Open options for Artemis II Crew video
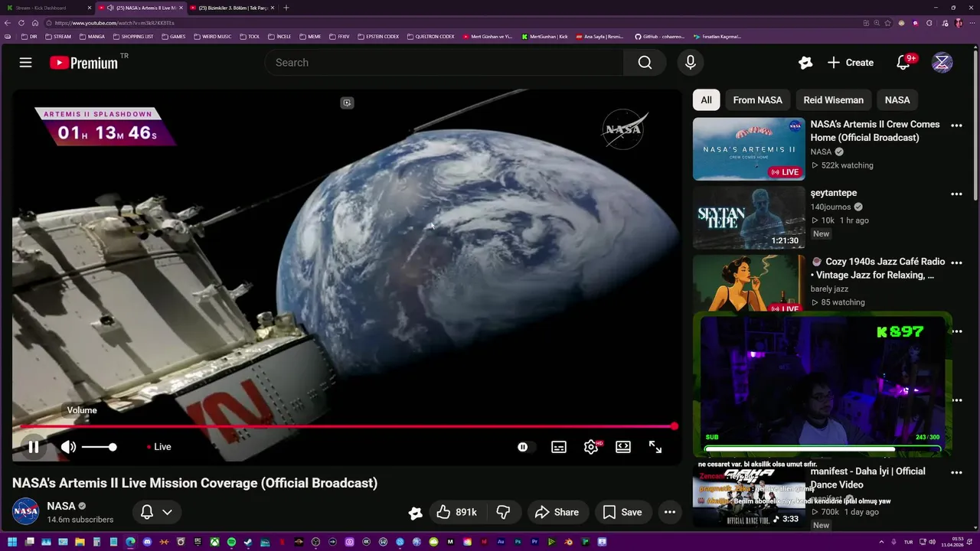 (x=956, y=126)
